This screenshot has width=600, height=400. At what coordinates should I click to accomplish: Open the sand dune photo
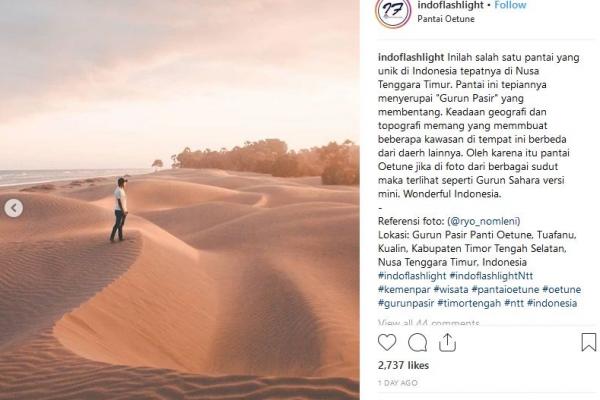tap(179, 200)
